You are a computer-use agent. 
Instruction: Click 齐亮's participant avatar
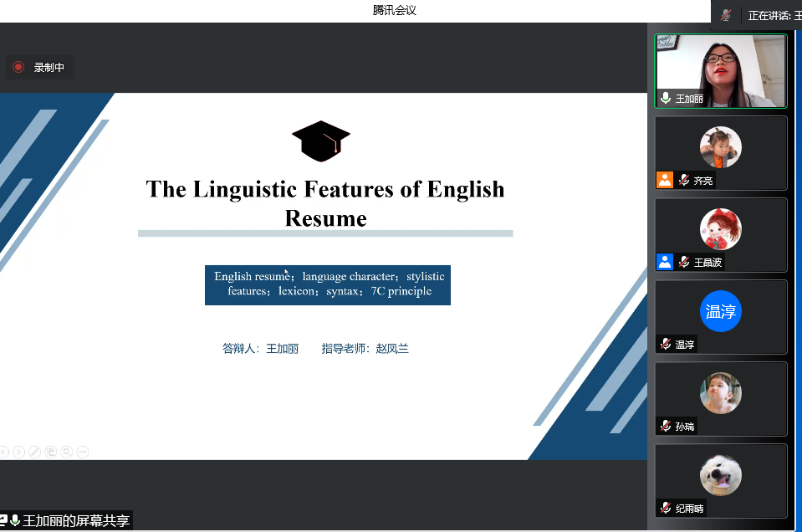(720, 148)
